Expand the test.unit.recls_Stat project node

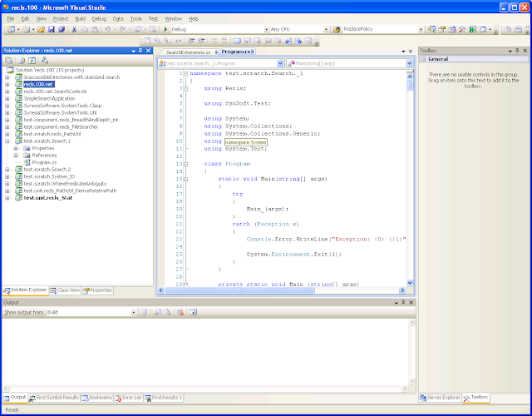point(7,198)
